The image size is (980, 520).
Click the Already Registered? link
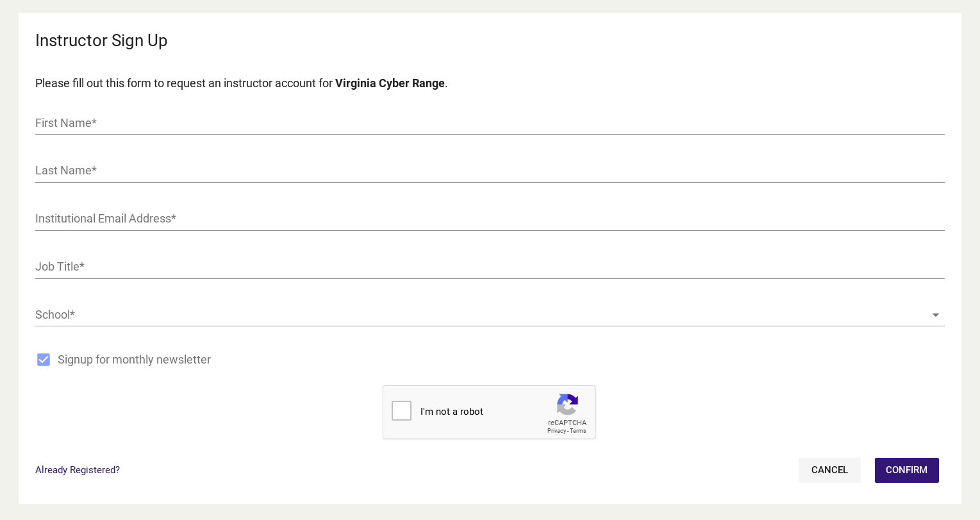pos(77,470)
